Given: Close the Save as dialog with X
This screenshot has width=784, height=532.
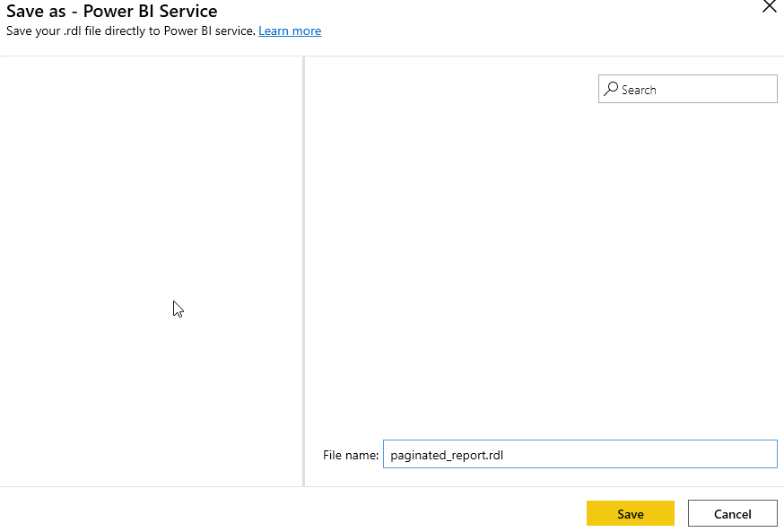Looking at the screenshot, I should point(770,6).
